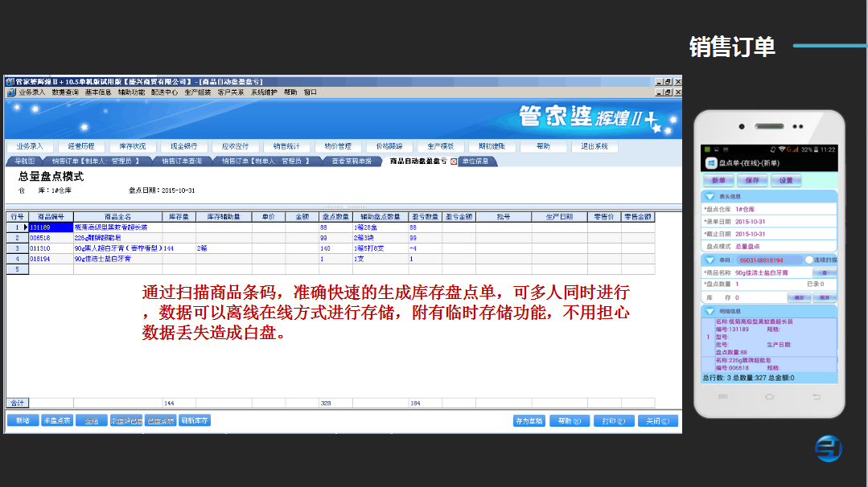Open the 系统维护 menu
Image resolution: width=868 pixels, height=487 pixels.
264,92
